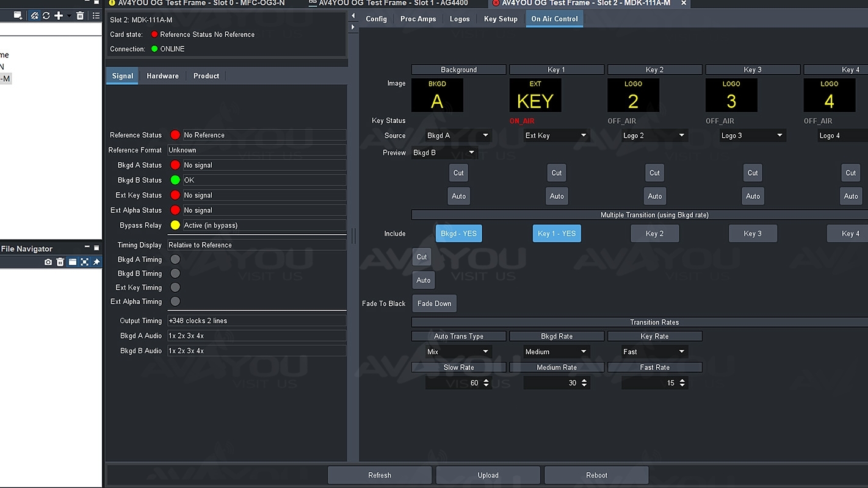Click the Slow Rate stepper arrows
Viewport: 868px width, 488px height.
pos(486,383)
